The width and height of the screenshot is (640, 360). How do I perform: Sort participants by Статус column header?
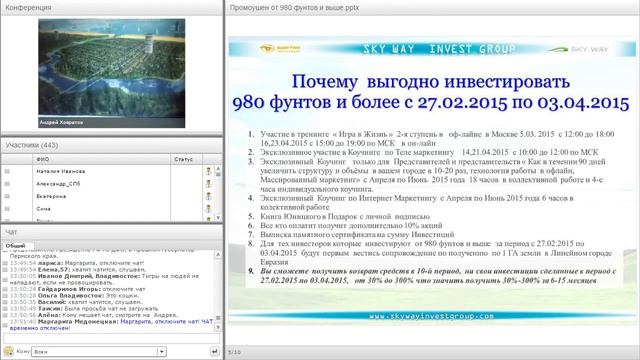(x=186, y=159)
